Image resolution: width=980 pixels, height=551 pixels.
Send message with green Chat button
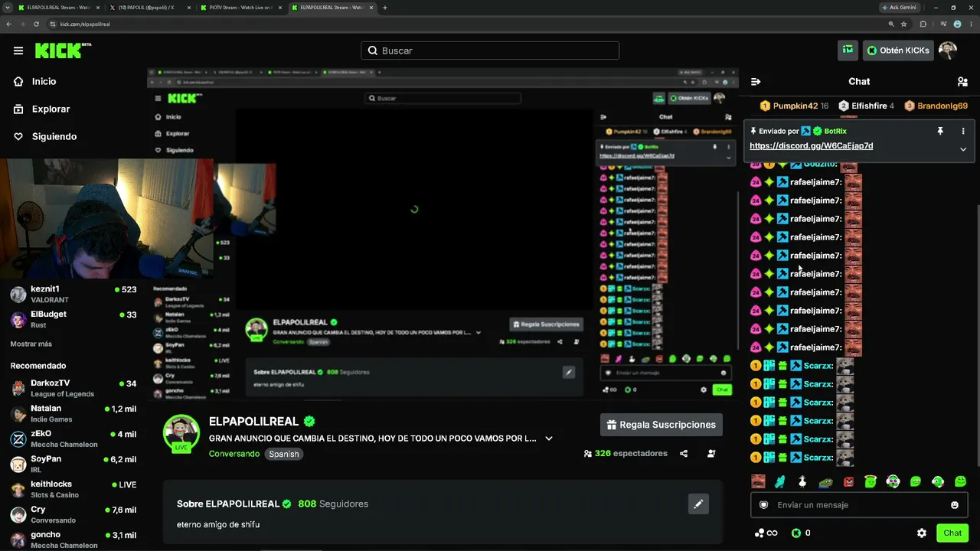click(952, 533)
